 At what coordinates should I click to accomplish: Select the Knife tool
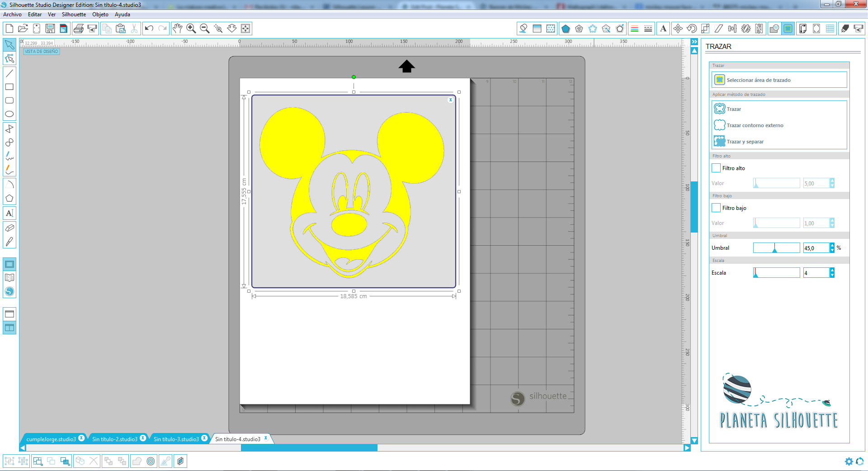click(x=9, y=242)
